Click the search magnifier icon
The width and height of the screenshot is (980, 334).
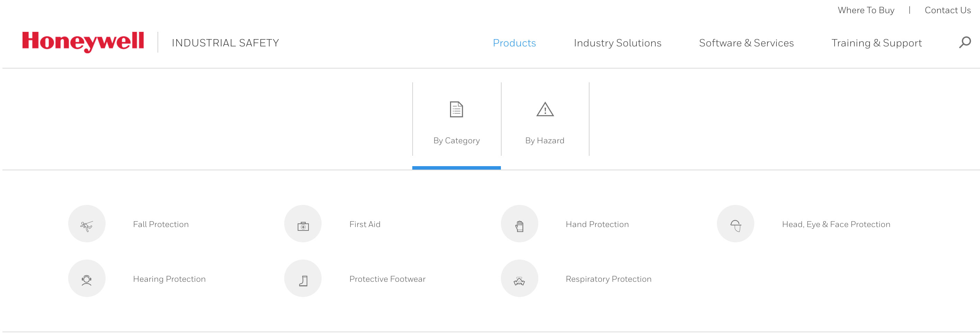tap(964, 42)
